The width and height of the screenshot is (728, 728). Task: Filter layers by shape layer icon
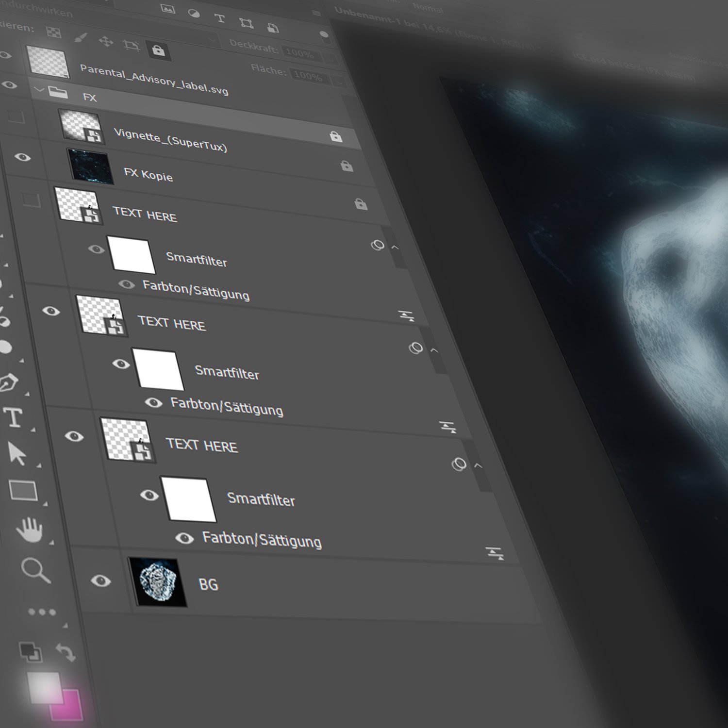tap(246, 23)
